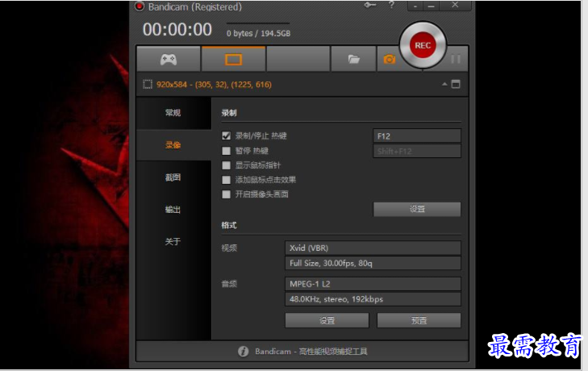Enable 显示鼠标指针 checkbox
Screen dimensions: 588x371
(226, 165)
